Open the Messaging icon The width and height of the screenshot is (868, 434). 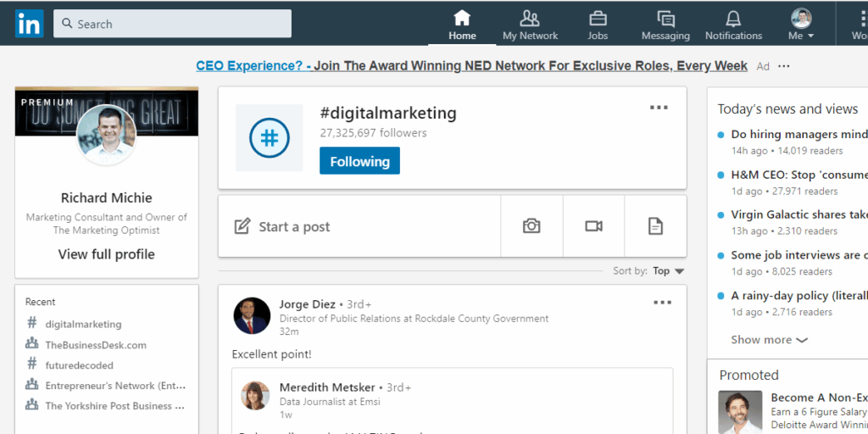665,19
